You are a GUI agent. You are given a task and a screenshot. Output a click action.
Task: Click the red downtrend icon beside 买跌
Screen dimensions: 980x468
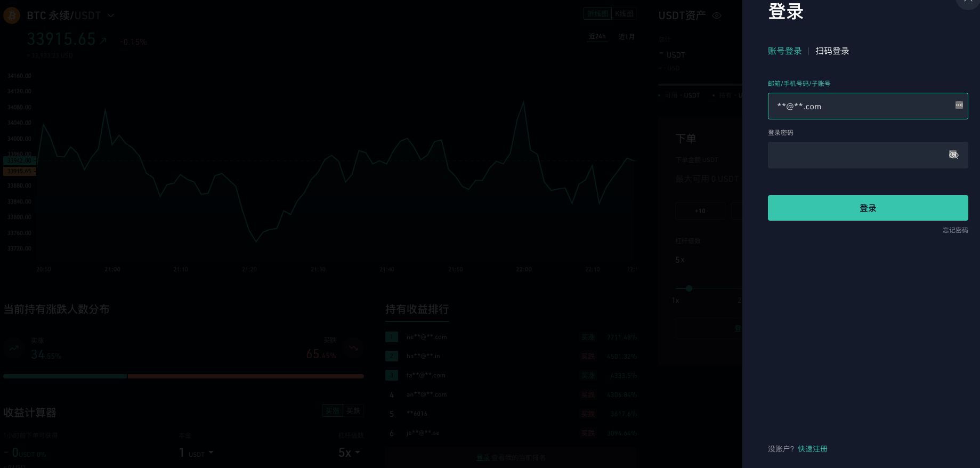353,348
